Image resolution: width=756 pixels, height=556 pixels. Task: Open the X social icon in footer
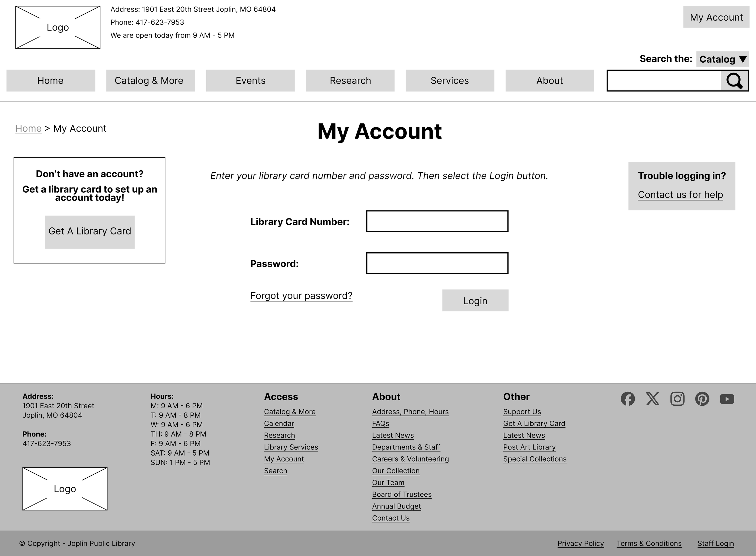(x=653, y=399)
